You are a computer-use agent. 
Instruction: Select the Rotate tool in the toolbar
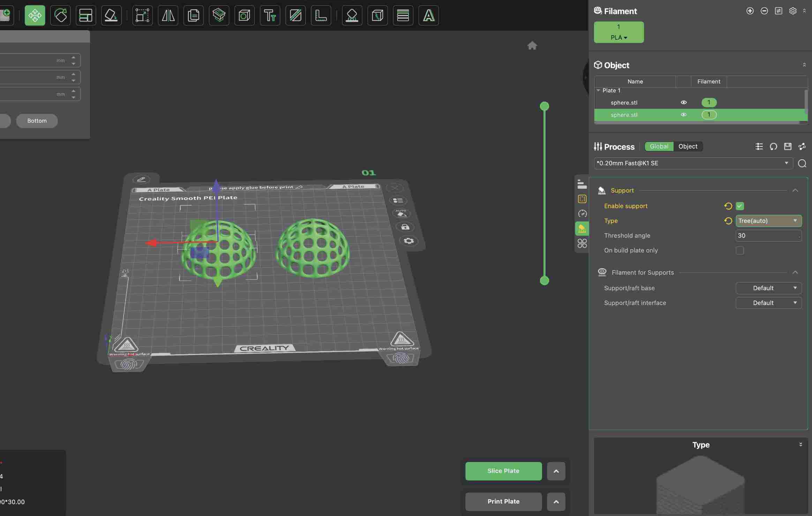pos(60,15)
